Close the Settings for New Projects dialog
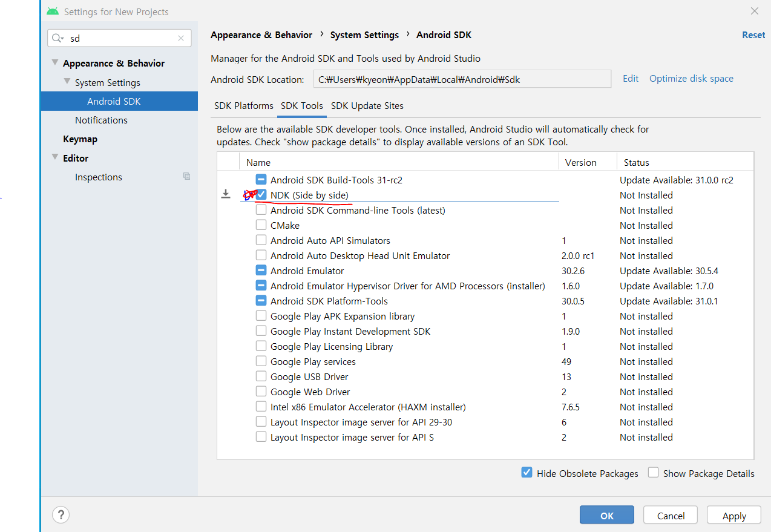Viewport: 771px width, 532px height. (x=755, y=11)
